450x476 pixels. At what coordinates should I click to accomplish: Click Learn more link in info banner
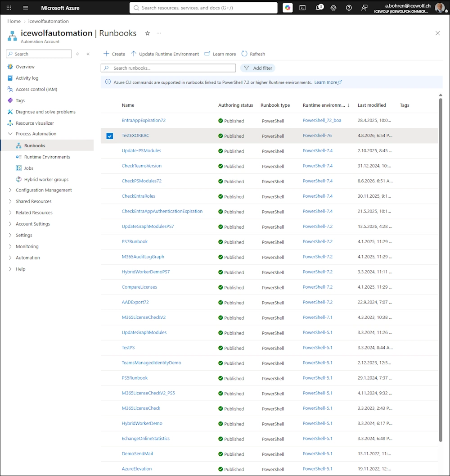pyautogui.click(x=328, y=82)
